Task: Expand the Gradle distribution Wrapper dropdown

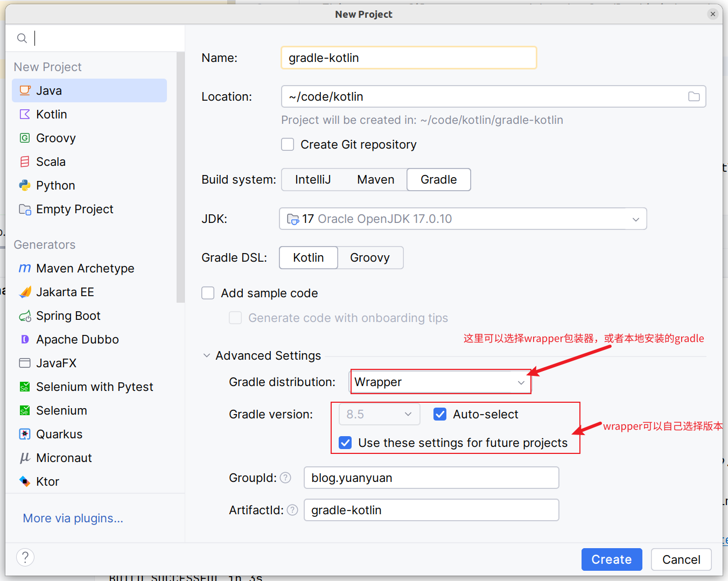Action: 521,382
